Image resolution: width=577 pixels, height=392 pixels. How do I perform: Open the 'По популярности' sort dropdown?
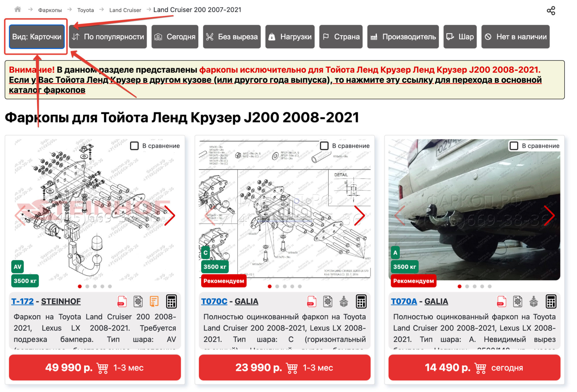tap(108, 37)
